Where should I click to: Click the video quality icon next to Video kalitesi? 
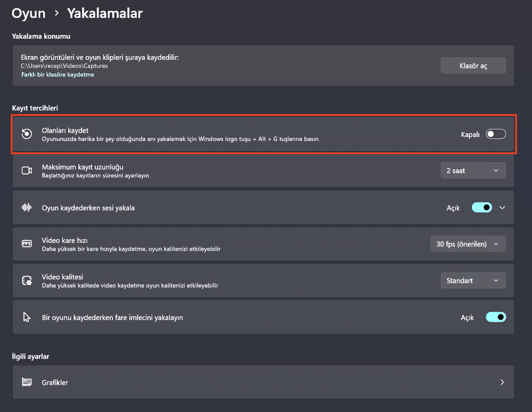26,280
